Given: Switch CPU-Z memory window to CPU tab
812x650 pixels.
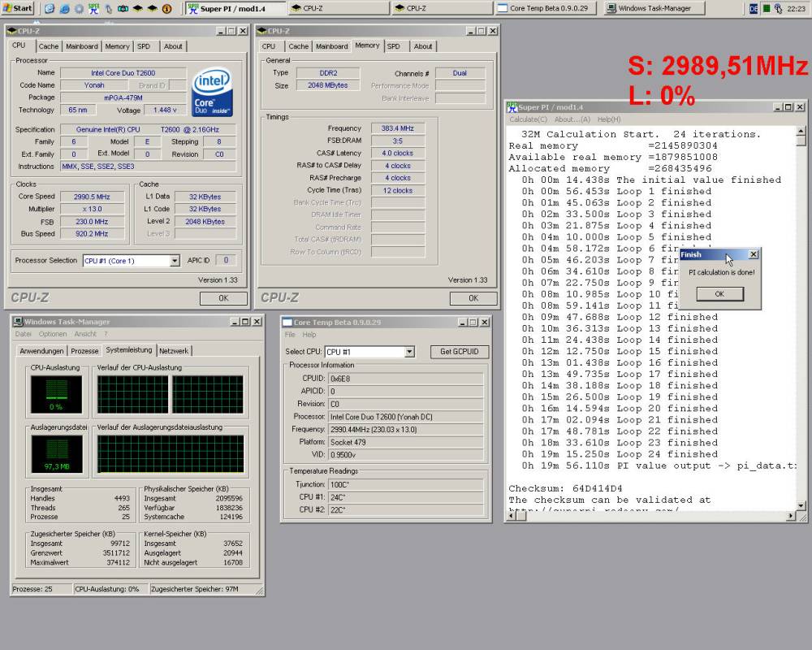Looking at the screenshot, I should click(268, 46).
